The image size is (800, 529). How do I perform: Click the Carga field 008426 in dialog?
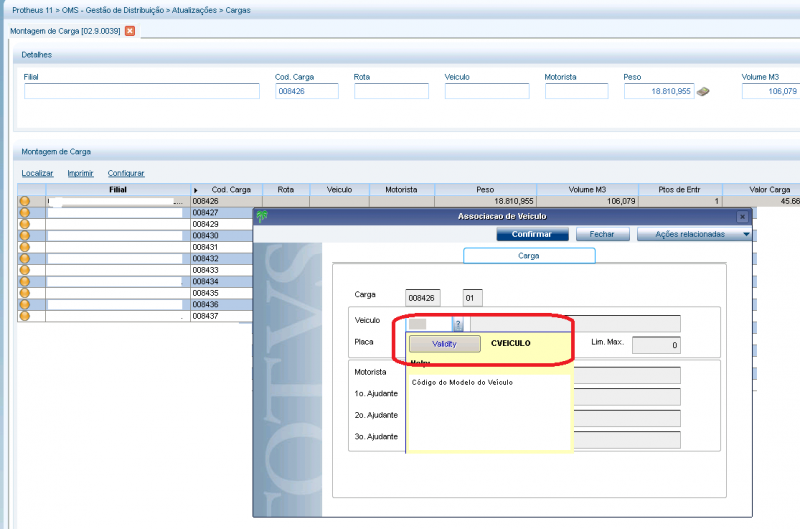pyautogui.click(x=422, y=298)
